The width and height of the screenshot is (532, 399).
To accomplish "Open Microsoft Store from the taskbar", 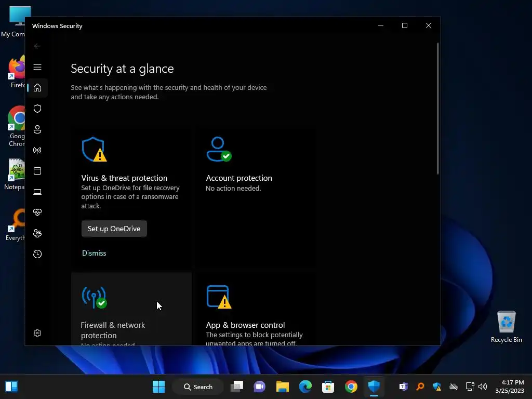I will click(328, 387).
